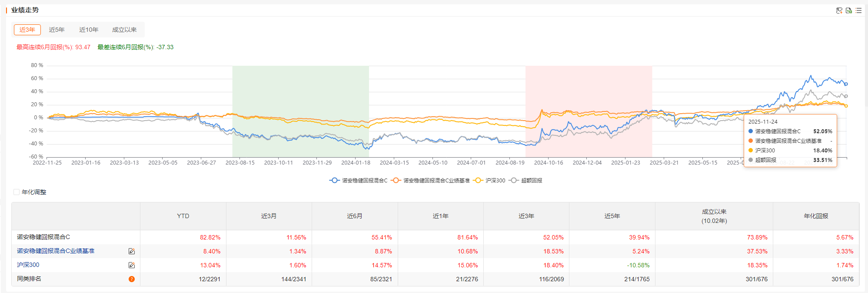
Task: Enable the 年化调整 checkbox
Action: [17, 192]
